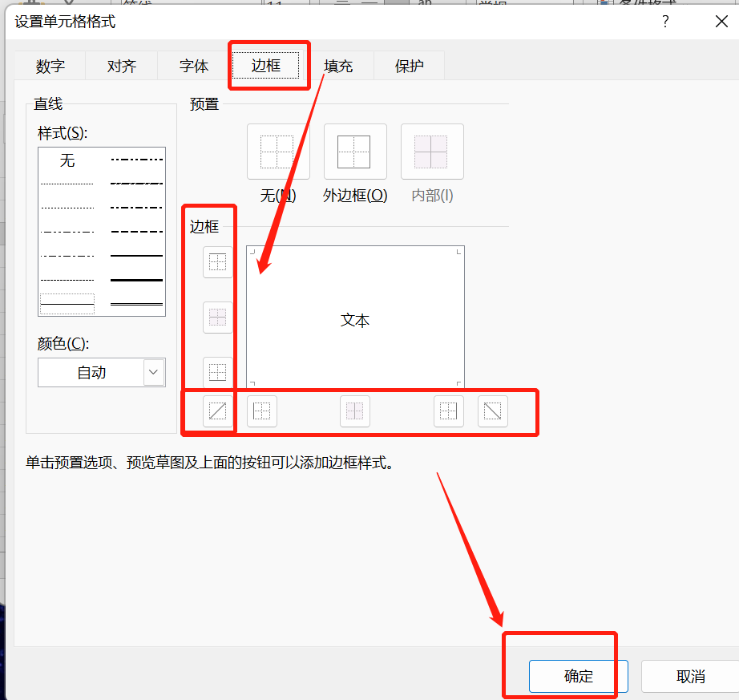Image resolution: width=739 pixels, height=700 pixels.
Task: Click the help question mark icon
Action: coord(665,21)
